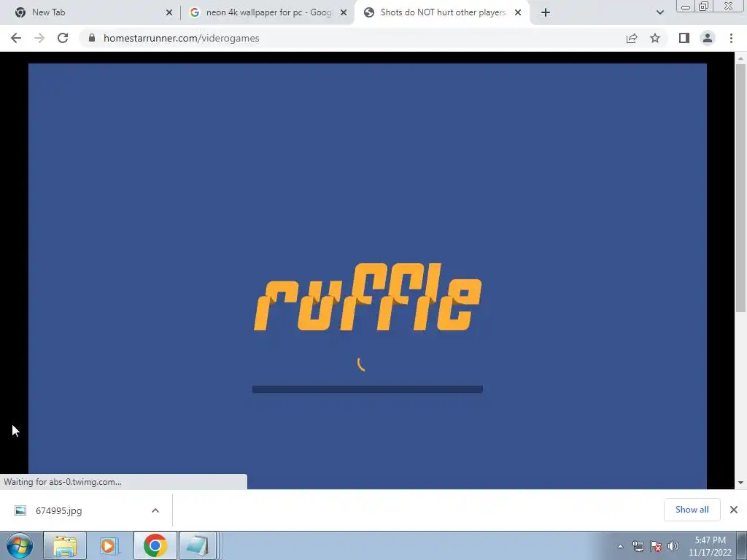Expand options chevron for 674995.jpg
Image resolution: width=747 pixels, height=560 pixels.
[x=155, y=510]
